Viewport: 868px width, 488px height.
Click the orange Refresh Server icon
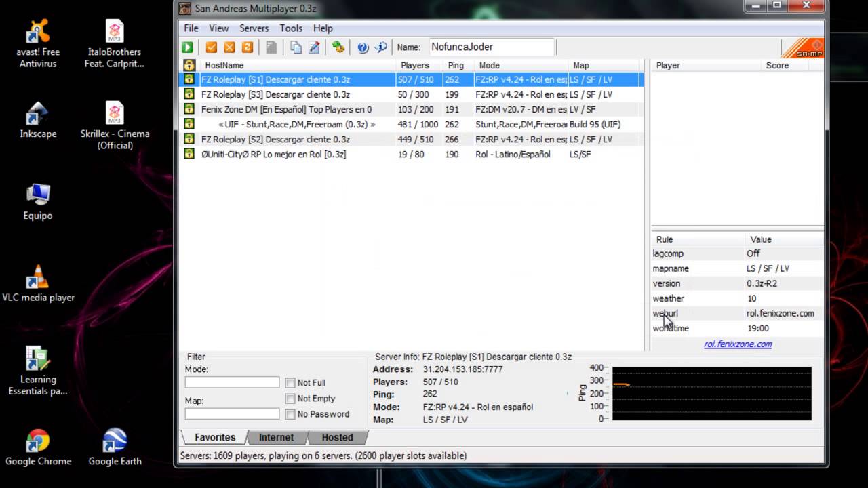coord(248,47)
